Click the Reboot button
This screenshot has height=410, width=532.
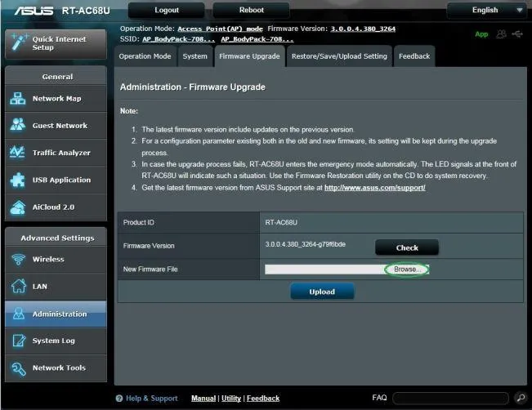[252, 10]
